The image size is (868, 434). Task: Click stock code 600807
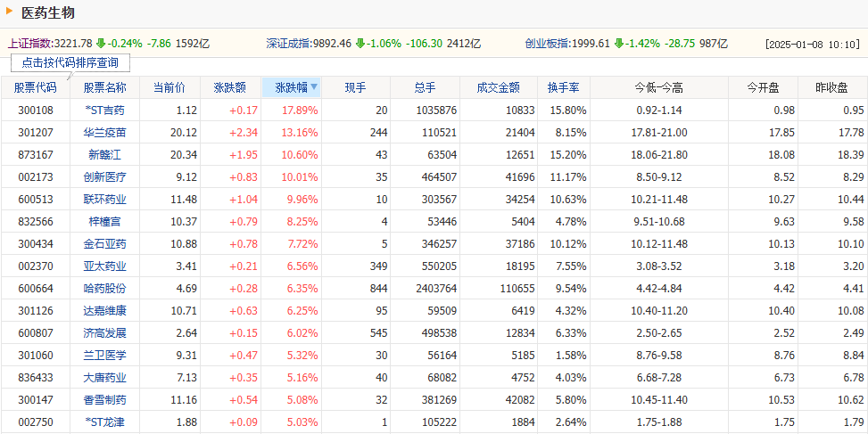pyautogui.click(x=36, y=332)
